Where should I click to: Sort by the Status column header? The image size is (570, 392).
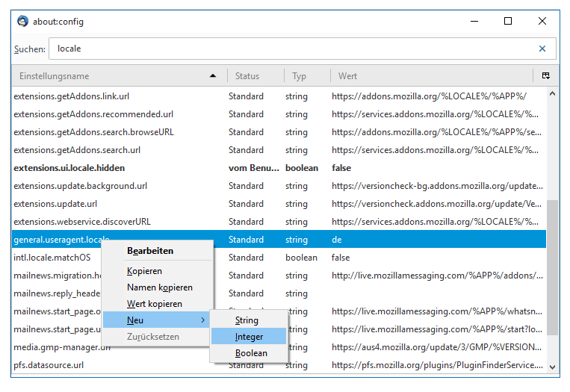click(x=247, y=76)
